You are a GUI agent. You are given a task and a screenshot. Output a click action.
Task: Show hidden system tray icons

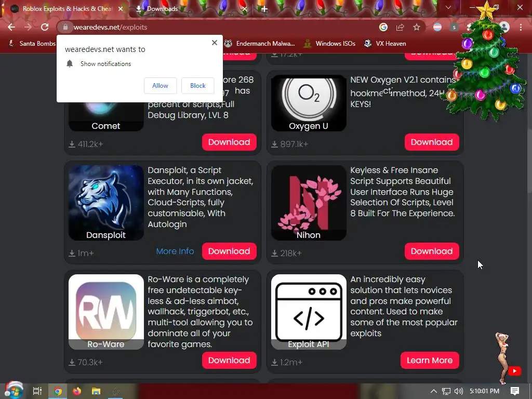coord(434,391)
